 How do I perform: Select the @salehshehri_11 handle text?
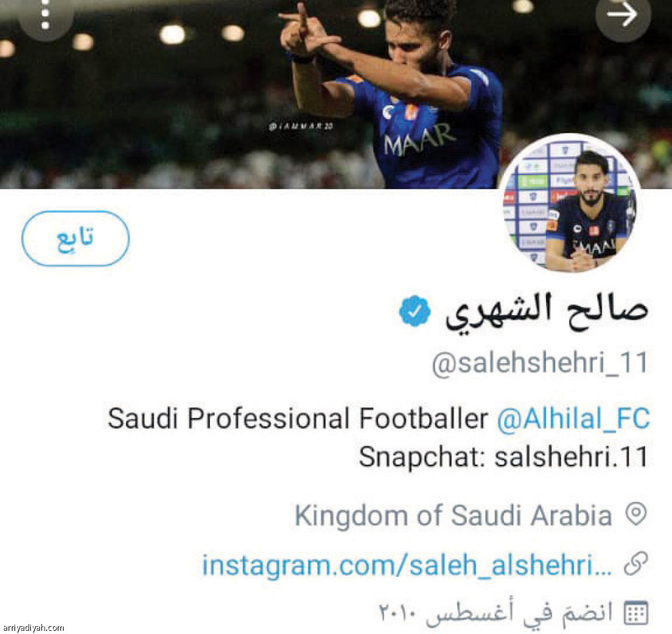(541, 364)
